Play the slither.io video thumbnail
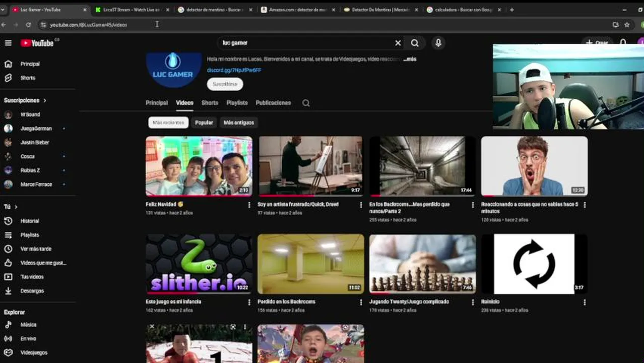The height and width of the screenshot is (363, 644). pos(199,264)
